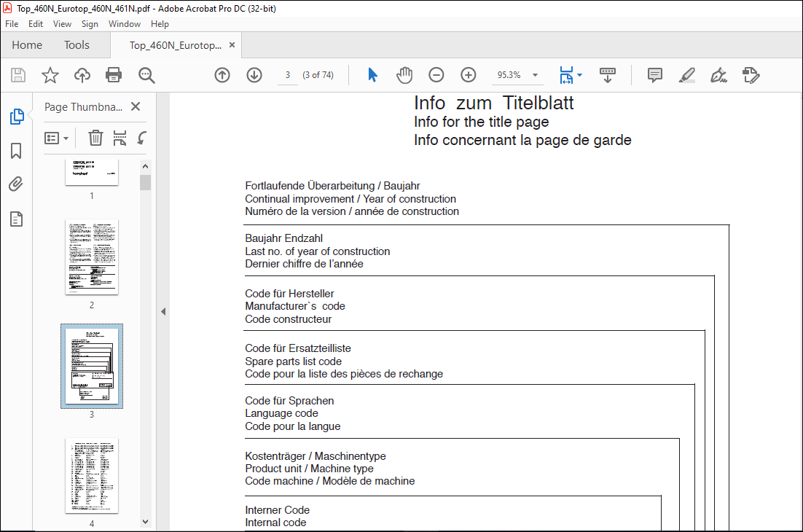Open the document content panel icon

[16, 219]
